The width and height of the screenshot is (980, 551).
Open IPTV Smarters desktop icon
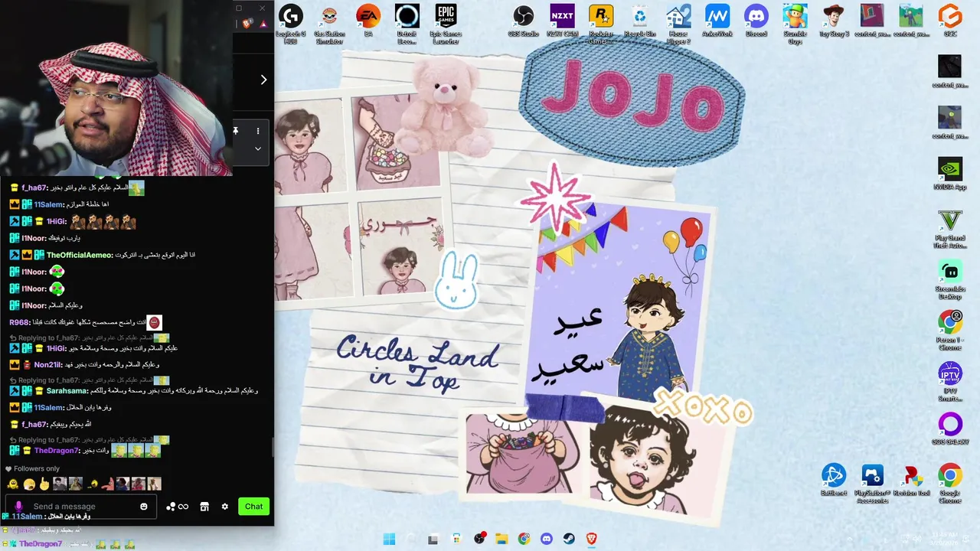[x=949, y=382]
